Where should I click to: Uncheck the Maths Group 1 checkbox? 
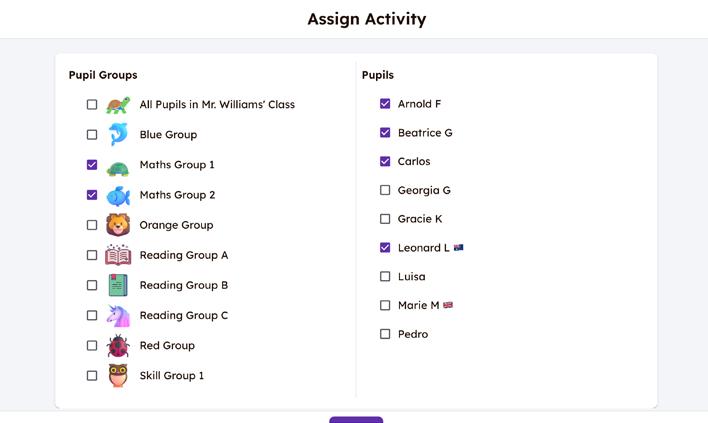point(92,165)
